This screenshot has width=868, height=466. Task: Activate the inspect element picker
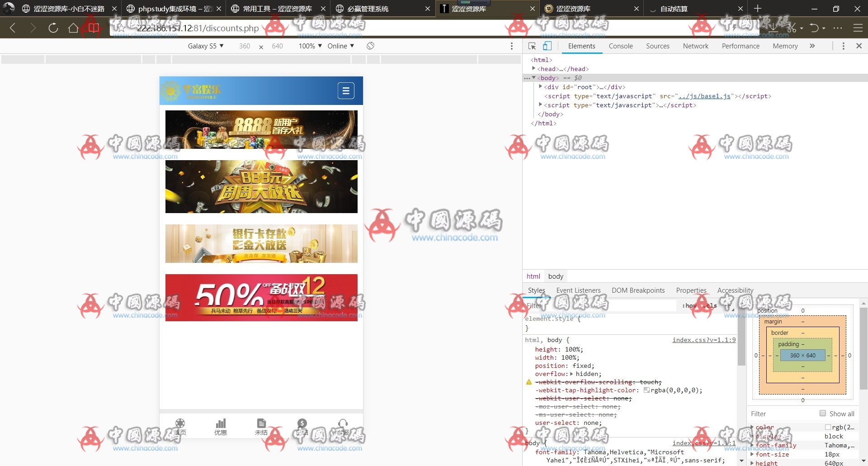coord(532,46)
